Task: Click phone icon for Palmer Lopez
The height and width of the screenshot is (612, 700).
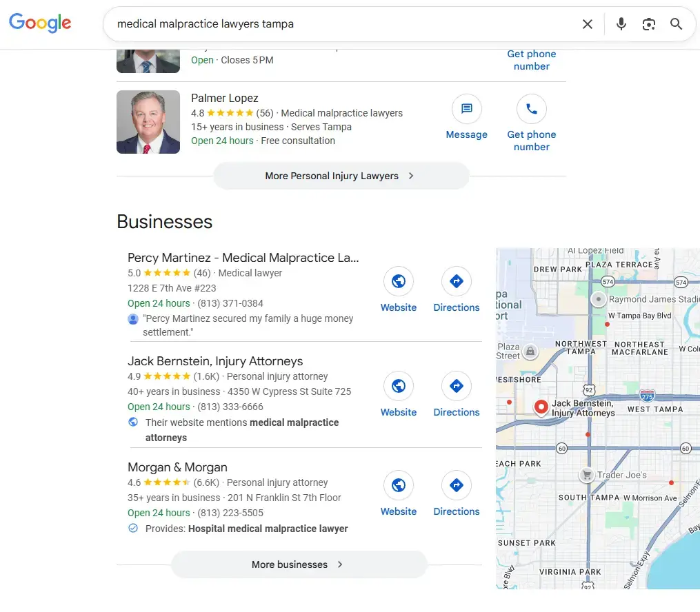Action: coord(531,109)
